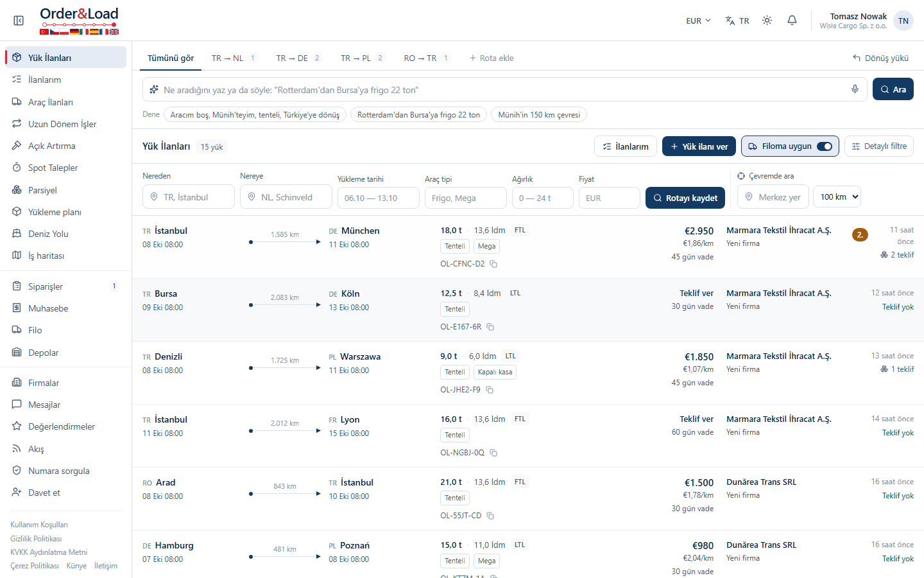This screenshot has width=924, height=578.
Task: Click the AI sparkle search icon
Action: tap(154, 90)
